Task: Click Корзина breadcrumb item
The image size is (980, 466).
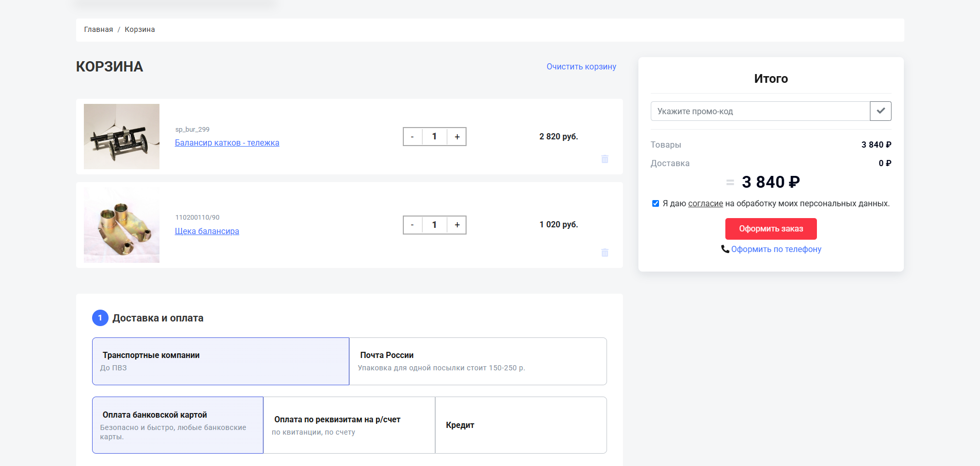Action: coord(140,29)
